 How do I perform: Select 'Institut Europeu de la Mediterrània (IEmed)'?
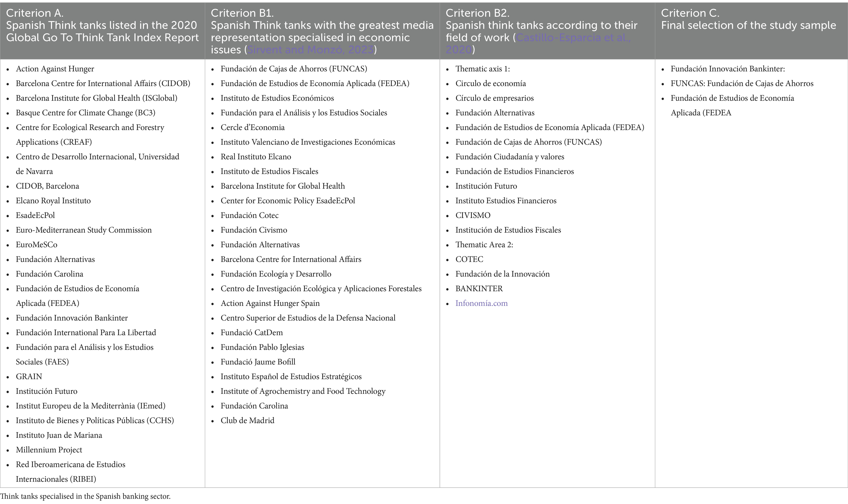pyautogui.click(x=90, y=406)
